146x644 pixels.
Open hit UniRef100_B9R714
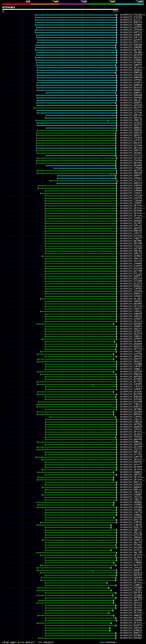click(x=131, y=22)
